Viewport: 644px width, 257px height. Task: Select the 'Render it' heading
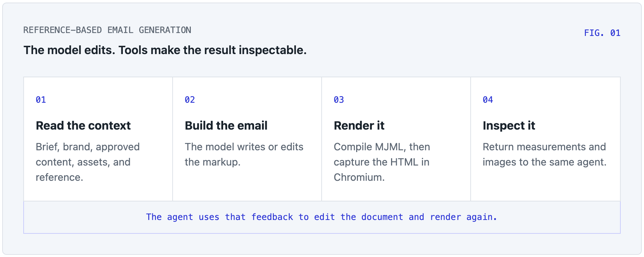tap(359, 126)
